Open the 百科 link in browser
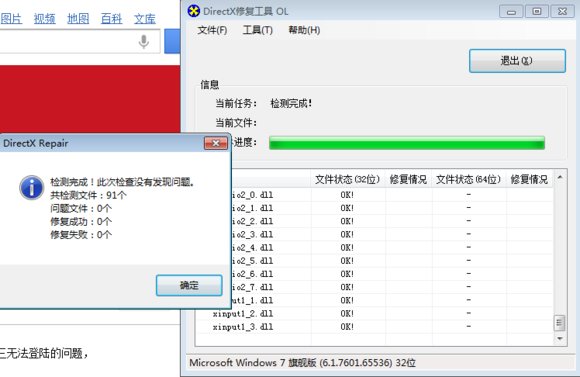Screen dimensions: 580x377 pyautogui.click(x=111, y=18)
